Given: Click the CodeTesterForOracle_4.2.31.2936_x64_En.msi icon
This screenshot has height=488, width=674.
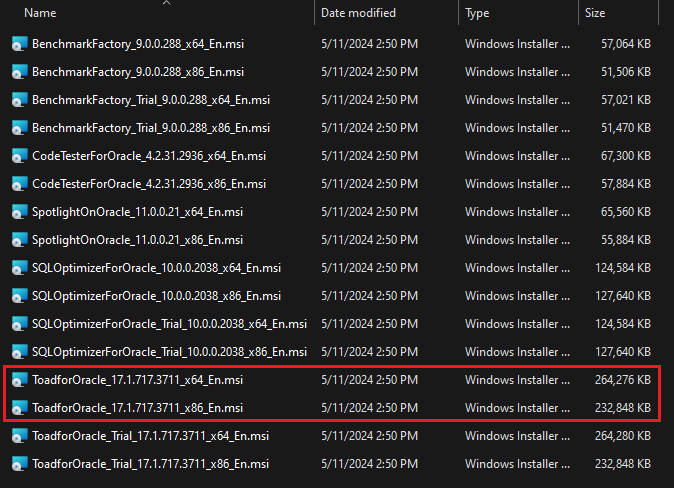Looking at the screenshot, I should pos(19,156).
